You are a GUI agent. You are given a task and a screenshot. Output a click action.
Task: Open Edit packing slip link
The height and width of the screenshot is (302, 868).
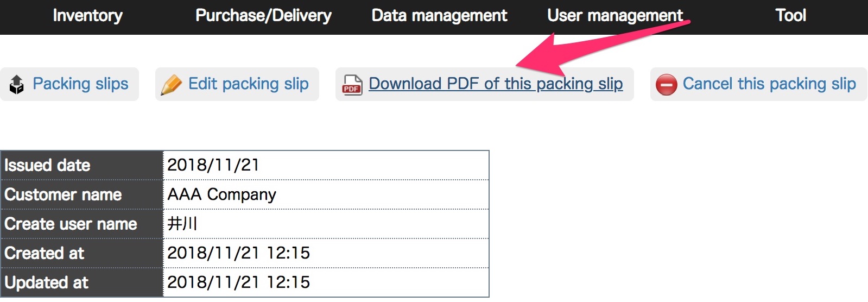(249, 84)
